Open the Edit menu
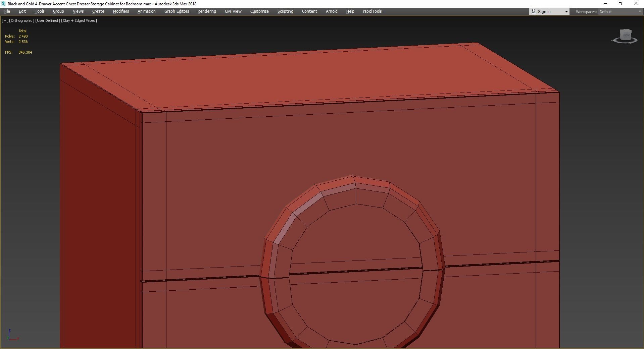 point(22,11)
